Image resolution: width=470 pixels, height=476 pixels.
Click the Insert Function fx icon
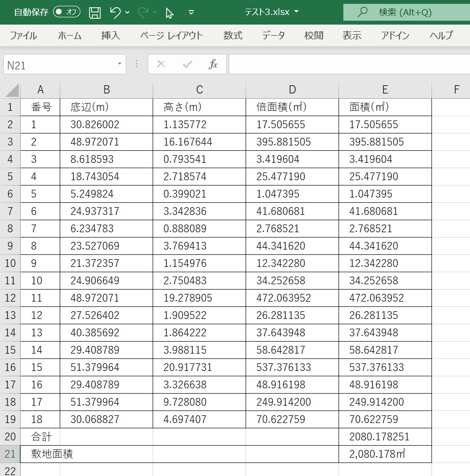[x=213, y=65]
